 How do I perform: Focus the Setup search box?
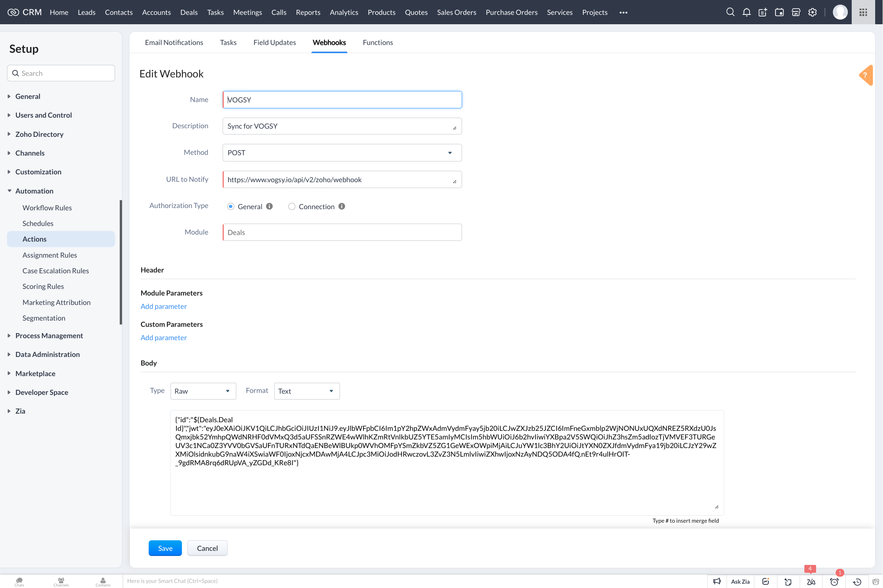(61, 73)
